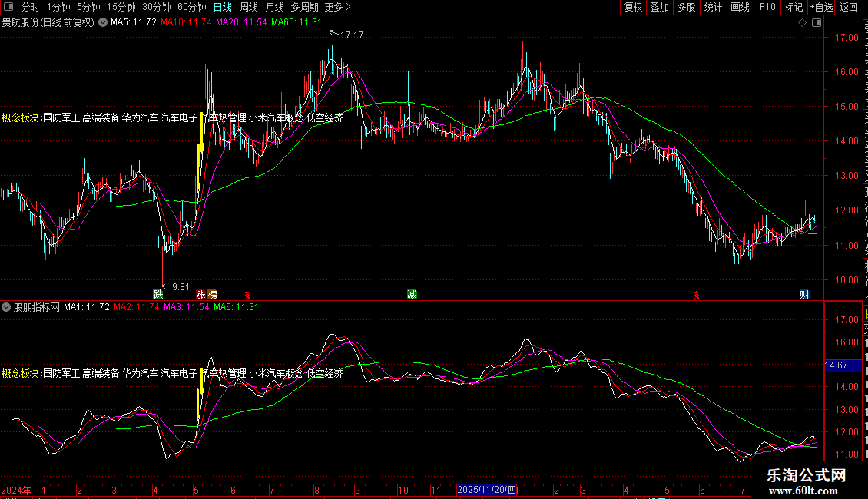
Task: Select the 60分钟 period tab
Action: click(x=192, y=7)
